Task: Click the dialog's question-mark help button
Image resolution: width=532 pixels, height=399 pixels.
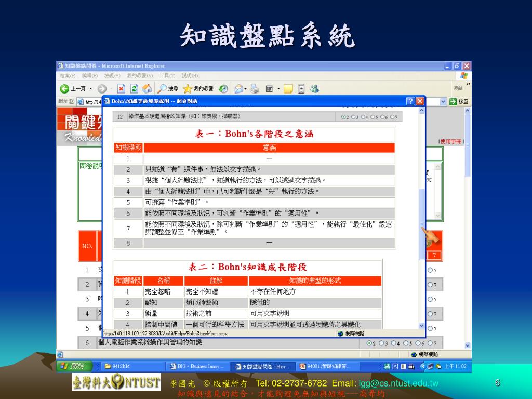Action: pos(410,101)
